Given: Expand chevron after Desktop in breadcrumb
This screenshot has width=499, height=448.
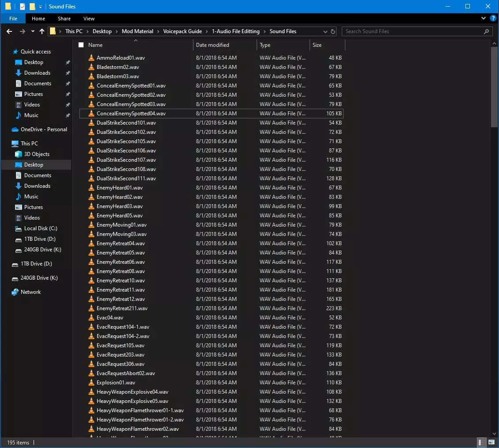Looking at the screenshot, I should coord(117,31).
